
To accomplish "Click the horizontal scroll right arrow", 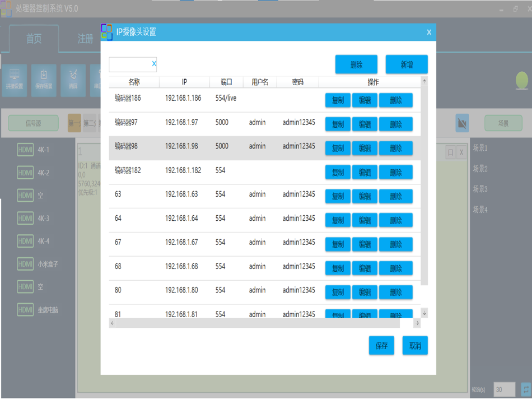I will [x=417, y=323].
